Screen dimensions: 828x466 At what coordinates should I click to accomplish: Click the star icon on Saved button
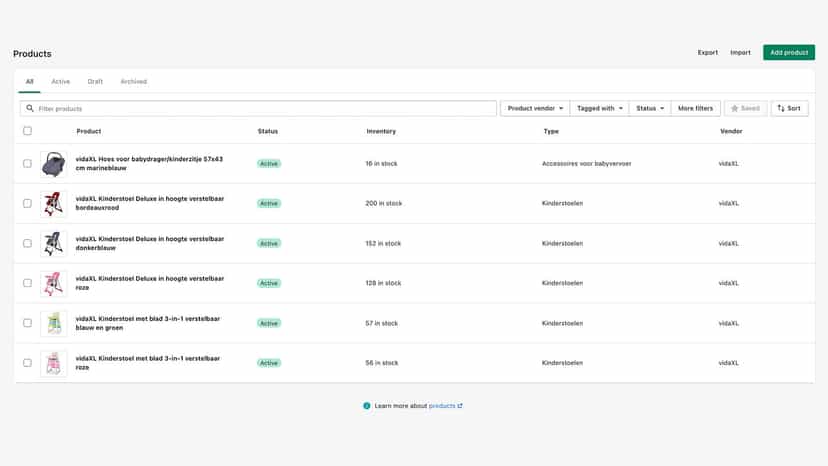[734, 108]
